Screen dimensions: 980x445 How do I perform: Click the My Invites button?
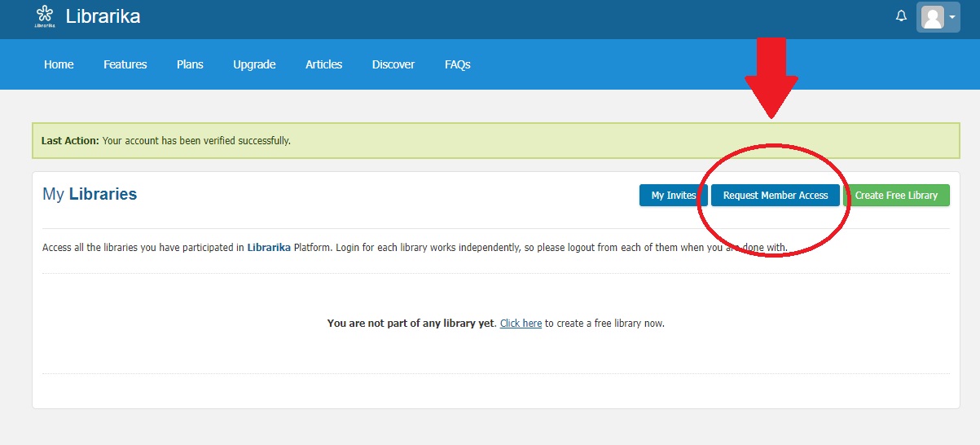tap(673, 195)
